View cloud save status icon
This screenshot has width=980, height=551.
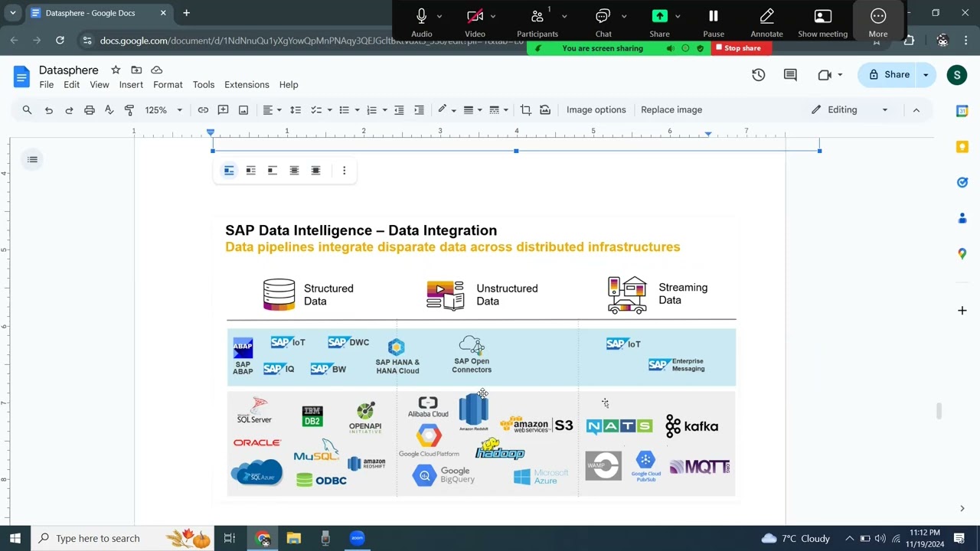157,70
